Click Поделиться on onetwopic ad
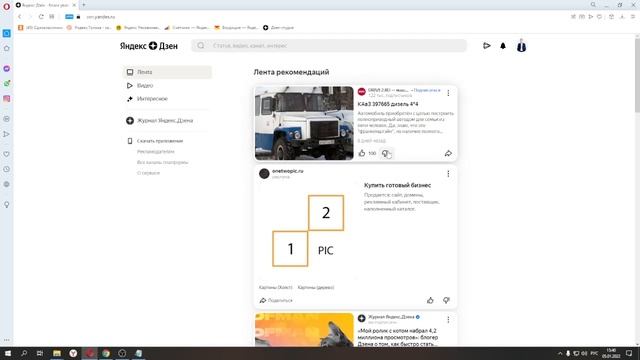Screen dimensions: 640x360 click(276, 300)
